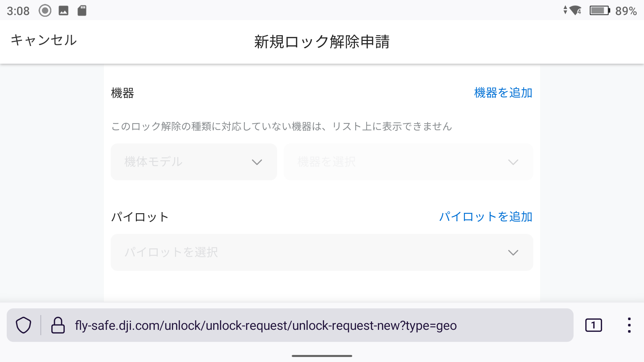Tap the chevron in the pilot selector
644x362 pixels.
513,252
